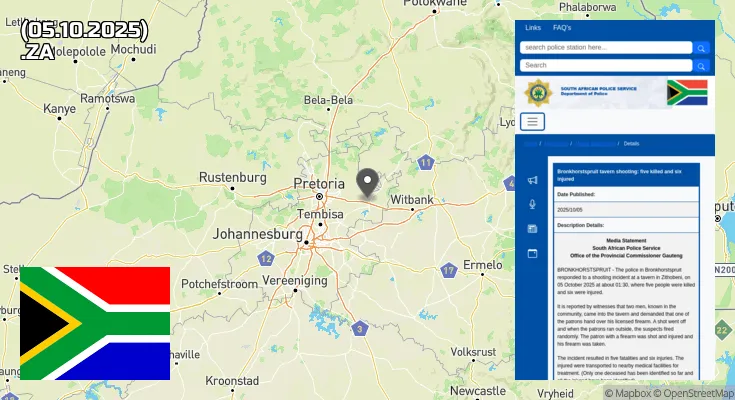
Task: Click the route 12 shield below Johannesburg
Action: [266, 258]
